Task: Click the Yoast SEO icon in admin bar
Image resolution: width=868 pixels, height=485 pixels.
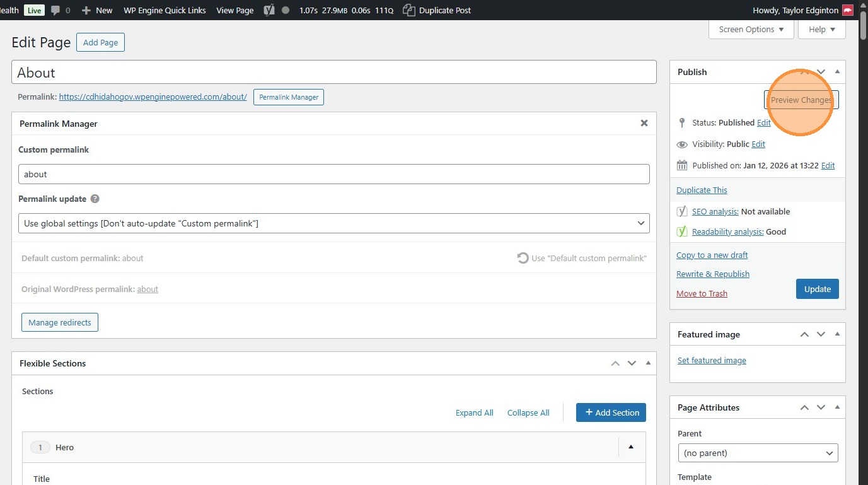Action: click(x=269, y=10)
